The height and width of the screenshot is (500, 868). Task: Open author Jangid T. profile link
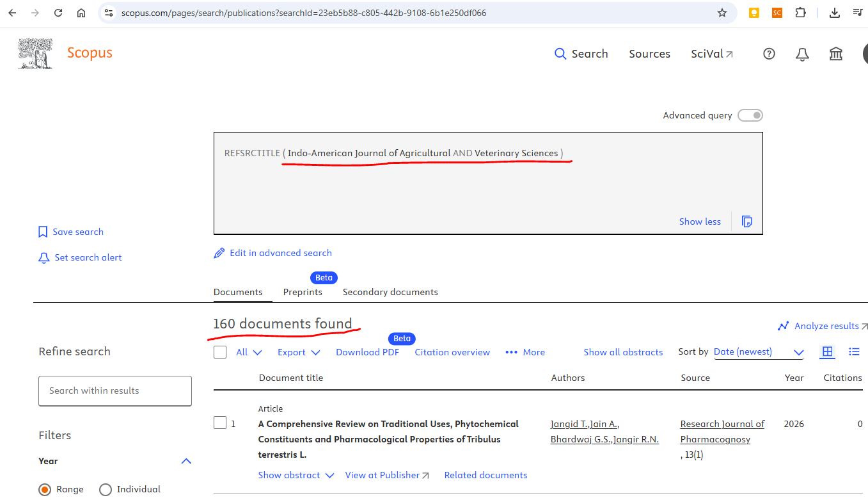(x=569, y=424)
